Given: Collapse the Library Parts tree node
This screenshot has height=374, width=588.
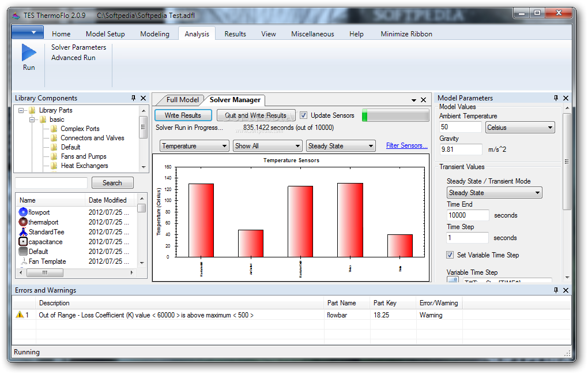Looking at the screenshot, I should coord(21,110).
